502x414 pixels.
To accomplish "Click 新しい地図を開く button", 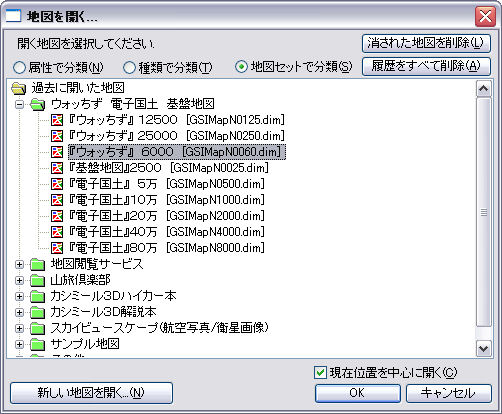I will point(91,393).
